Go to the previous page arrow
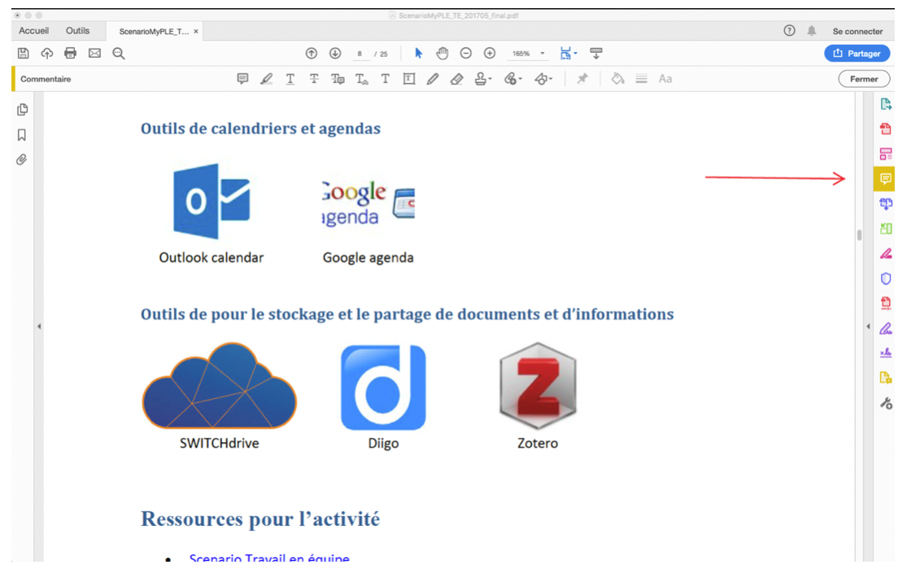The height and width of the screenshot is (578, 924). coord(312,53)
